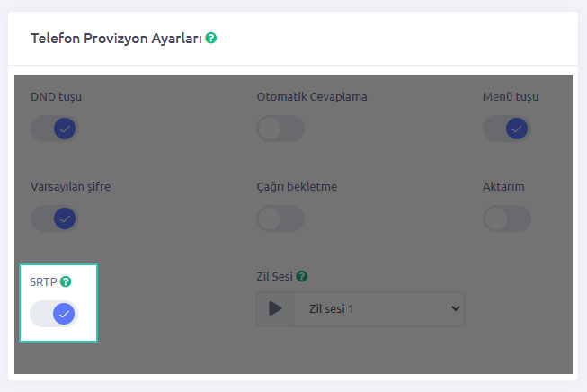Click the Zil Sesi label
Image resolution: width=587 pixels, height=392 pixels.
coord(274,276)
